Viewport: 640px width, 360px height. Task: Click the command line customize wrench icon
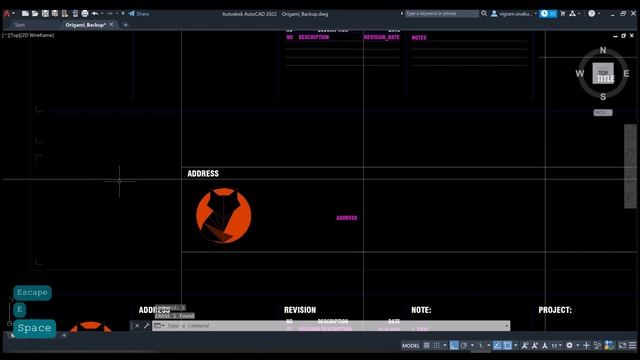(x=147, y=326)
